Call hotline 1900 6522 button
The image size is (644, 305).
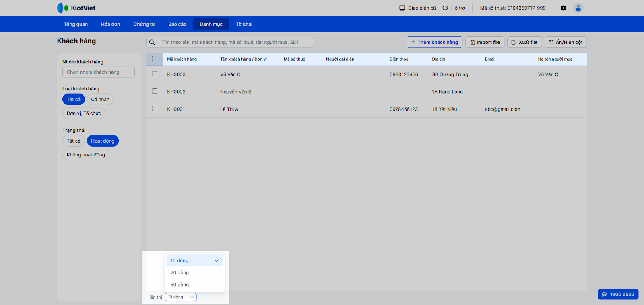[x=618, y=294]
